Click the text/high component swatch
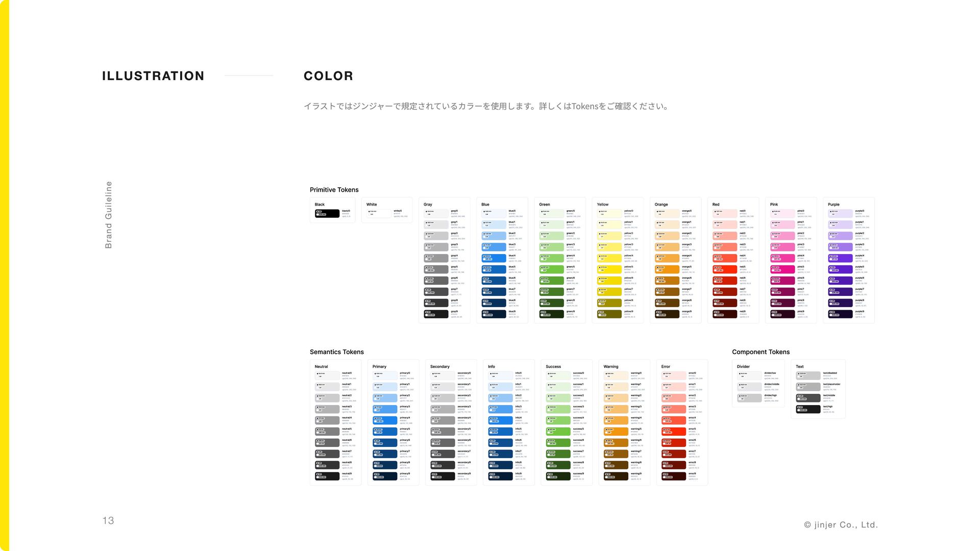980x551 pixels. coord(808,409)
